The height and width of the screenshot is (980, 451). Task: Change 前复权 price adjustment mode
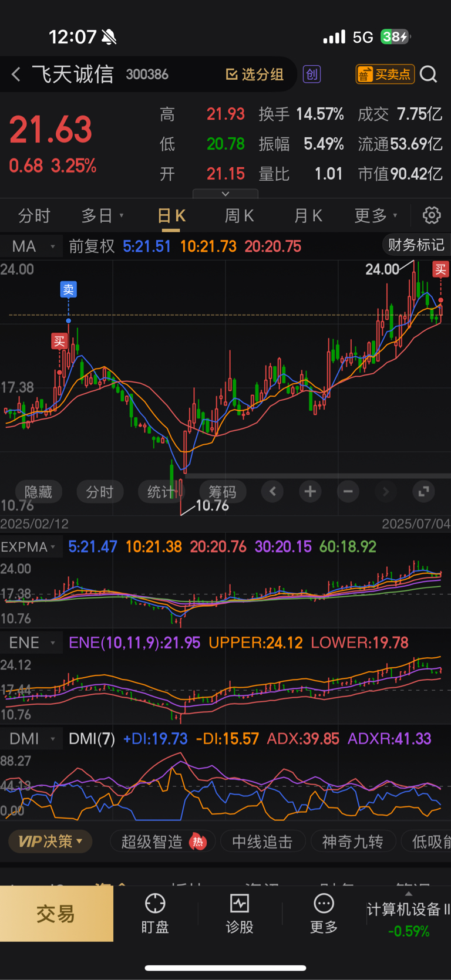point(92,246)
